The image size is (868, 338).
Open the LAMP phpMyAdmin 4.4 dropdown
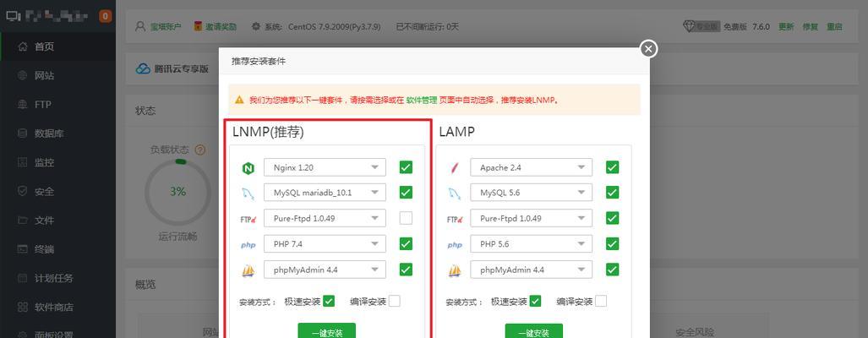click(532, 270)
